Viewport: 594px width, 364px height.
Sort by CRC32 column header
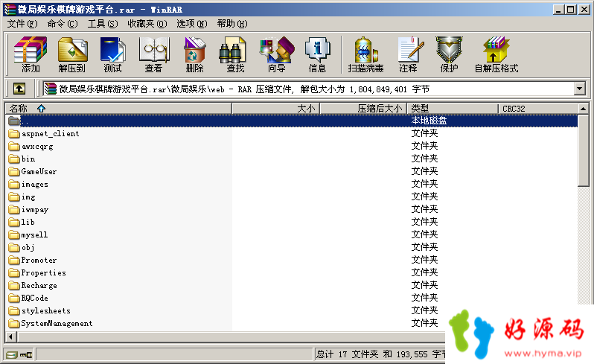click(538, 109)
